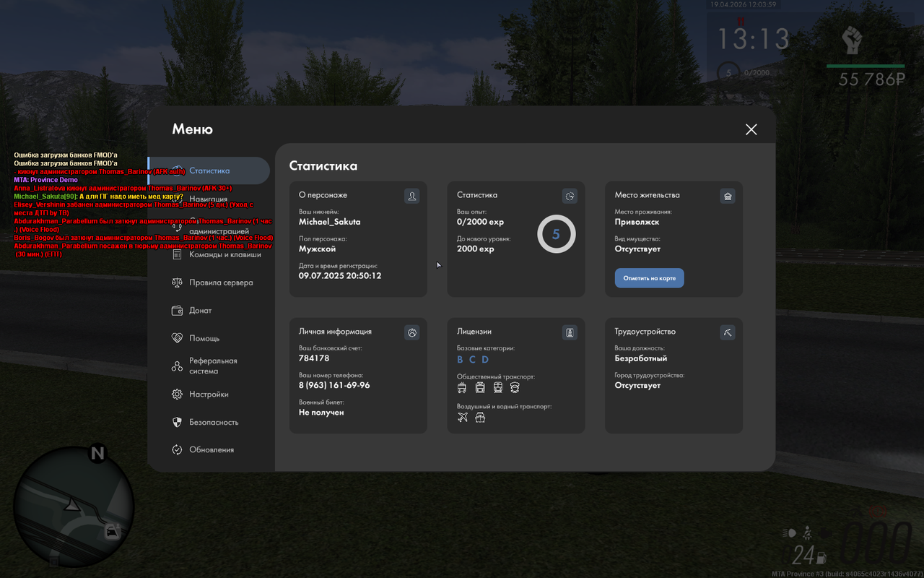
Task: Open the Donate section wallet icon
Action: coord(177,311)
